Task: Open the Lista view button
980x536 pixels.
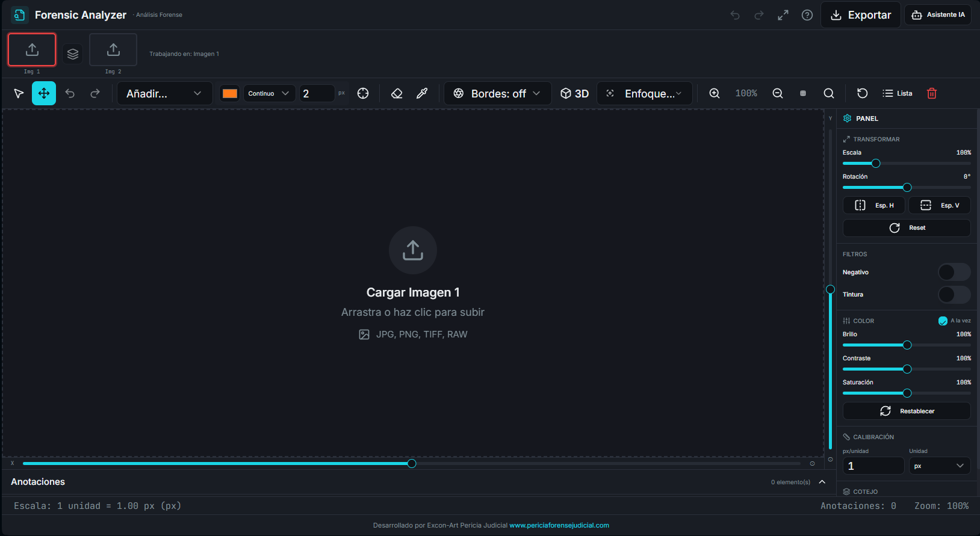Action: coord(898,93)
